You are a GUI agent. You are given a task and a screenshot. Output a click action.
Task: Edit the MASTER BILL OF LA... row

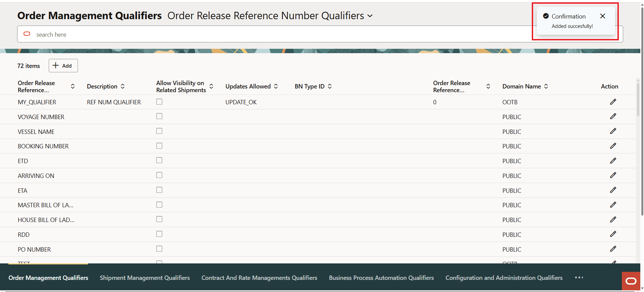tap(613, 205)
